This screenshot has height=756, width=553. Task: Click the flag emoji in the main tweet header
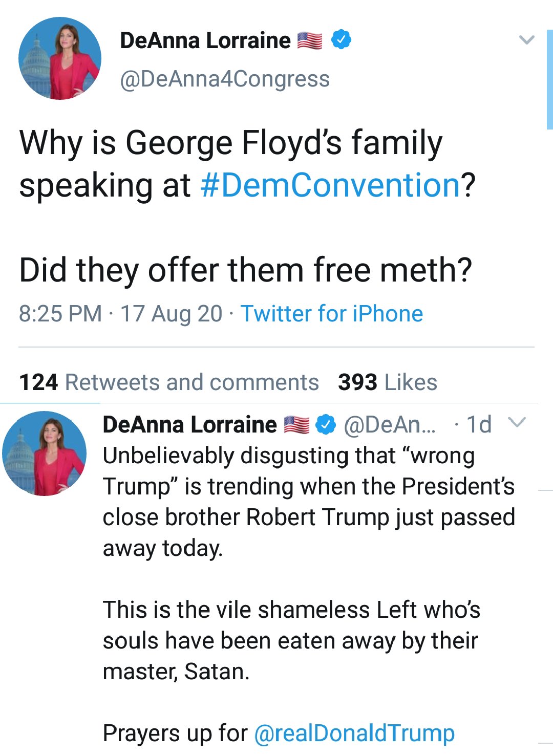[310, 40]
